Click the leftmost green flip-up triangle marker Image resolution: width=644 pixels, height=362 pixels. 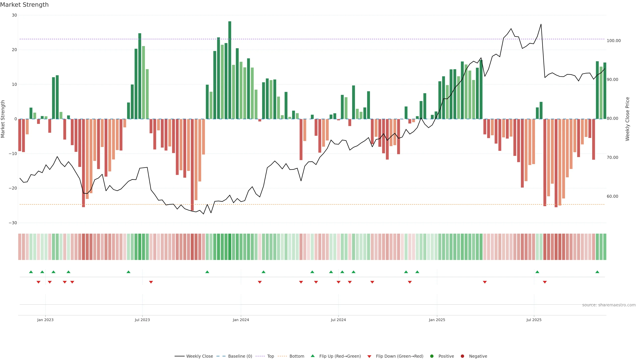(x=31, y=272)
